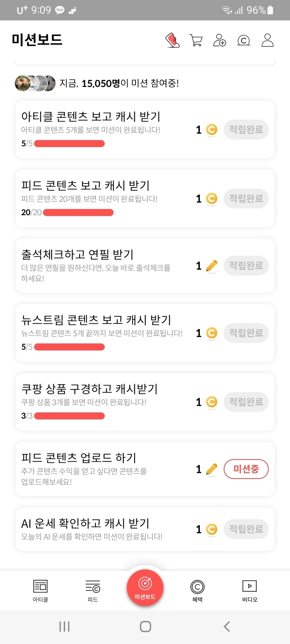The height and width of the screenshot is (644, 290).
Task: Tap the coin reward icon for 뉴스트림
Action: [211, 333]
